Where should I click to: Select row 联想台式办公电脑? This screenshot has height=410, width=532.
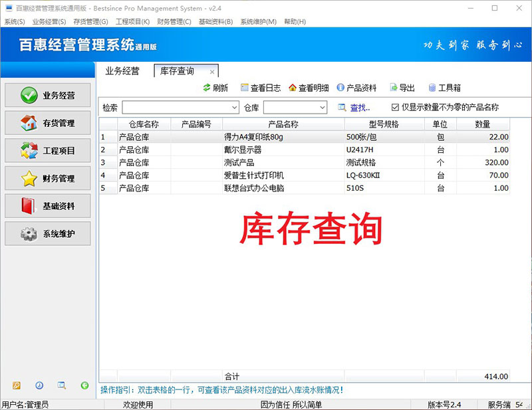pyautogui.click(x=305, y=188)
